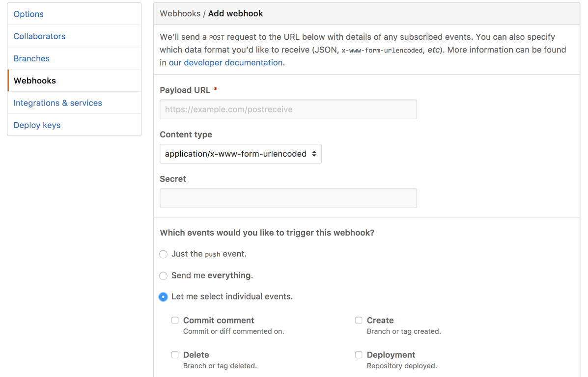Viewport: 588px width, 377px height.
Task: Enable the Create event checkbox
Action: (x=359, y=321)
